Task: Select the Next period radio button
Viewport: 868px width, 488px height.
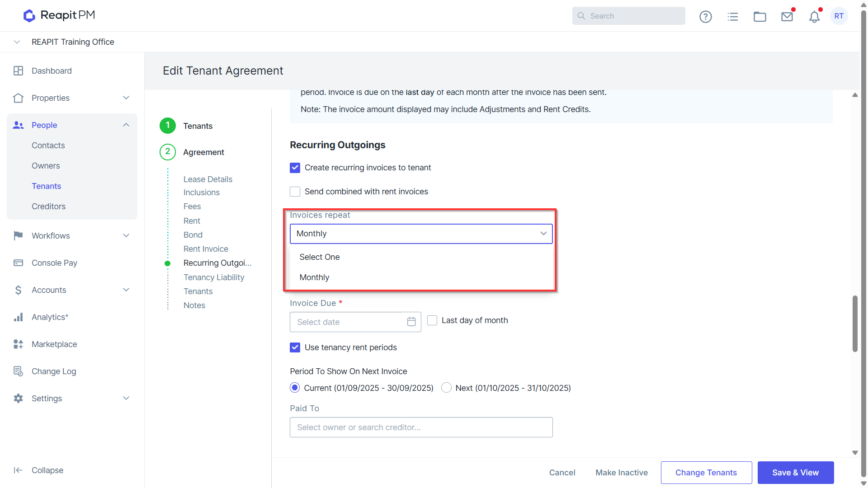Action: point(446,388)
